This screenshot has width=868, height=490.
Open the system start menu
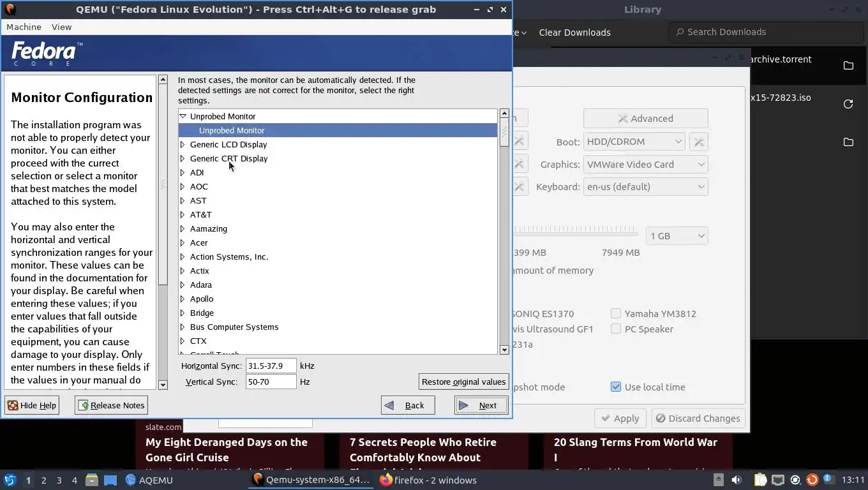pos(10,480)
